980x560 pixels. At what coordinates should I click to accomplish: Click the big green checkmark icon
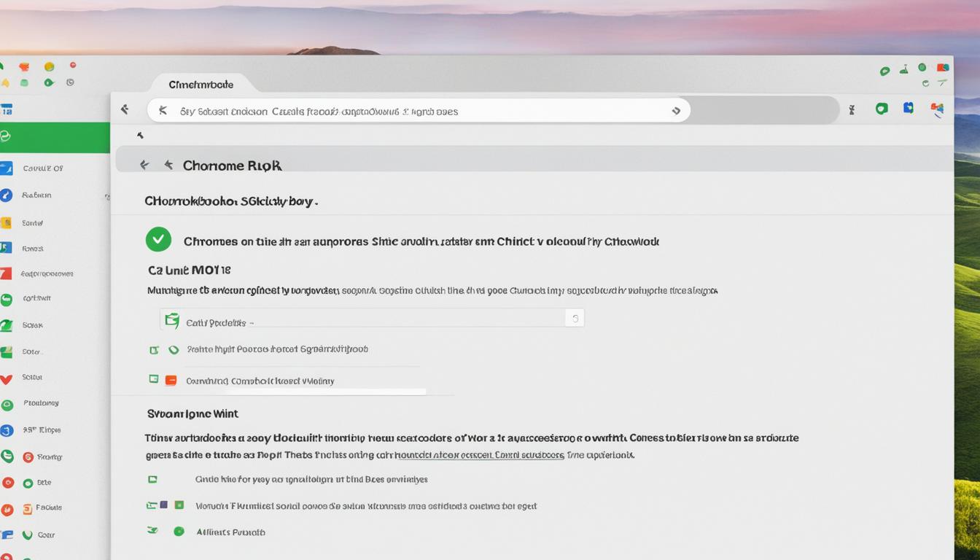point(158,239)
